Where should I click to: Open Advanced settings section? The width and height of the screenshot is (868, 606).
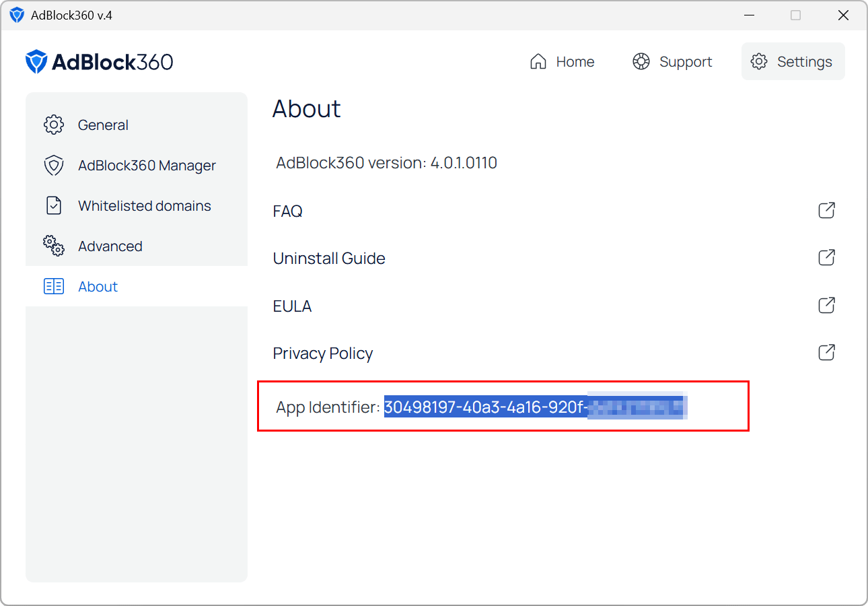coord(137,246)
